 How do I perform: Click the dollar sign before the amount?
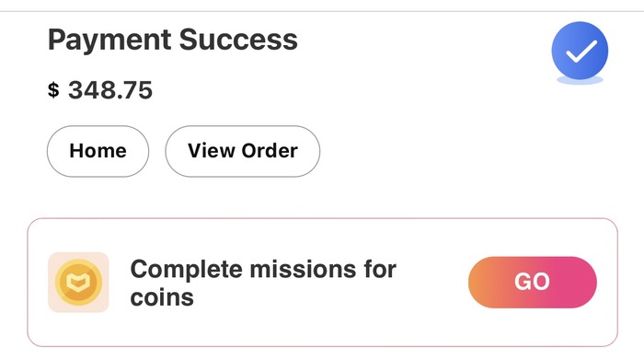point(53,89)
